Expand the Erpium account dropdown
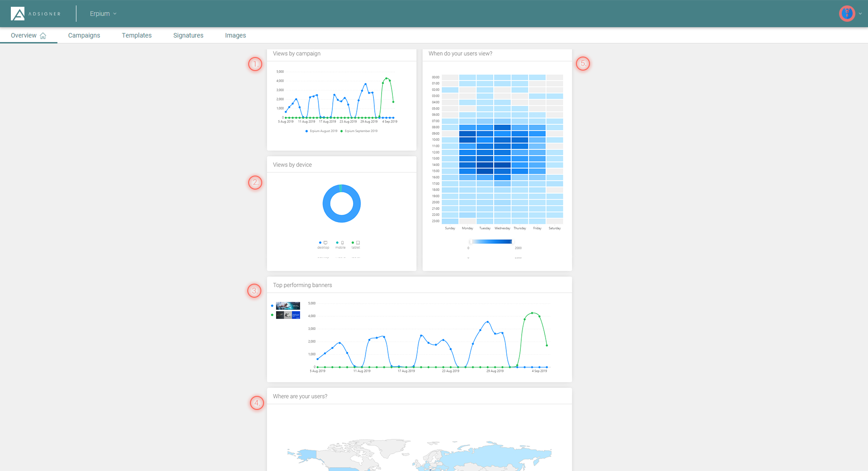This screenshot has height=471, width=868. tap(103, 14)
